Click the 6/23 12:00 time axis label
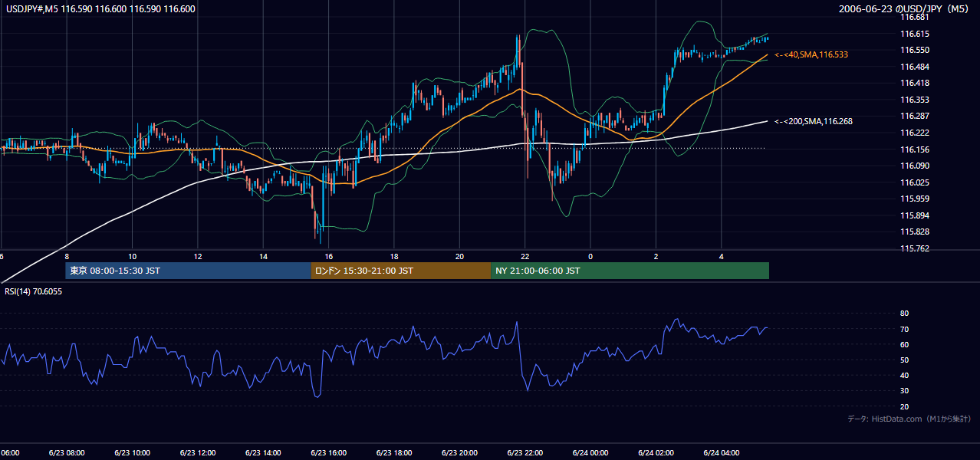The height and width of the screenshot is (460, 980). (198, 453)
